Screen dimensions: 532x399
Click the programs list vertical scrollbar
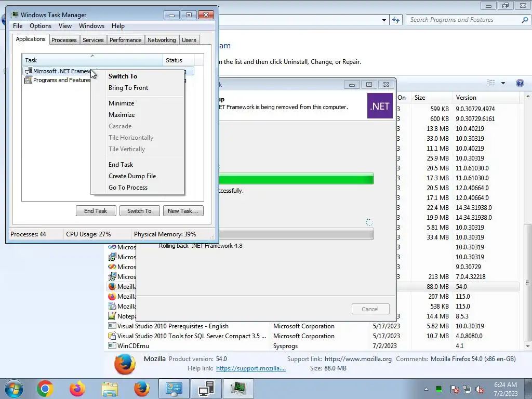(x=528, y=282)
